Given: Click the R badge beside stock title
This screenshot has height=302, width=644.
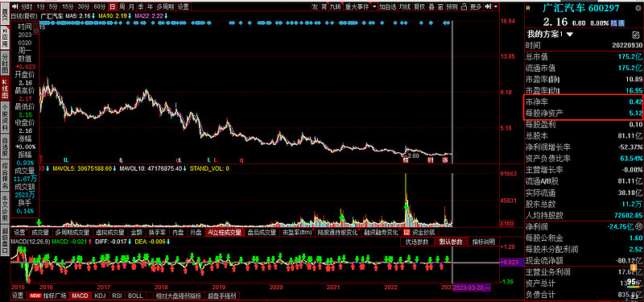Looking at the screenshot, I should point(528,8).
